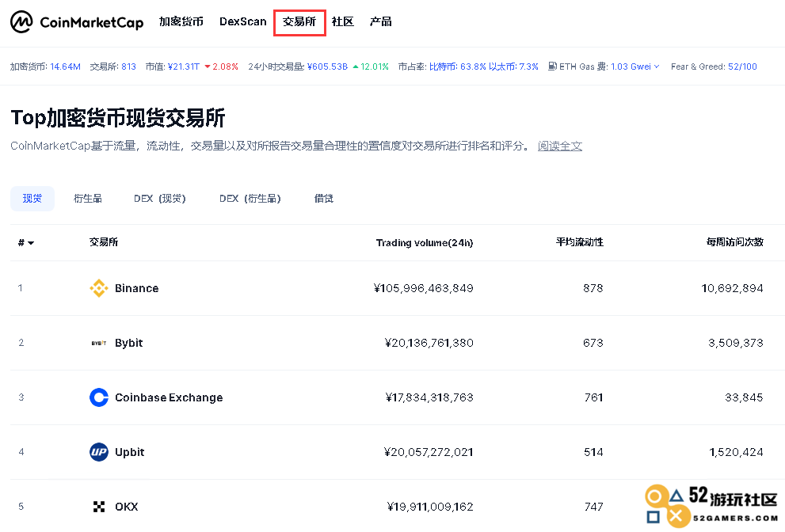Open the 产品 menu
785x532 pixels.
tap(380, 21)
